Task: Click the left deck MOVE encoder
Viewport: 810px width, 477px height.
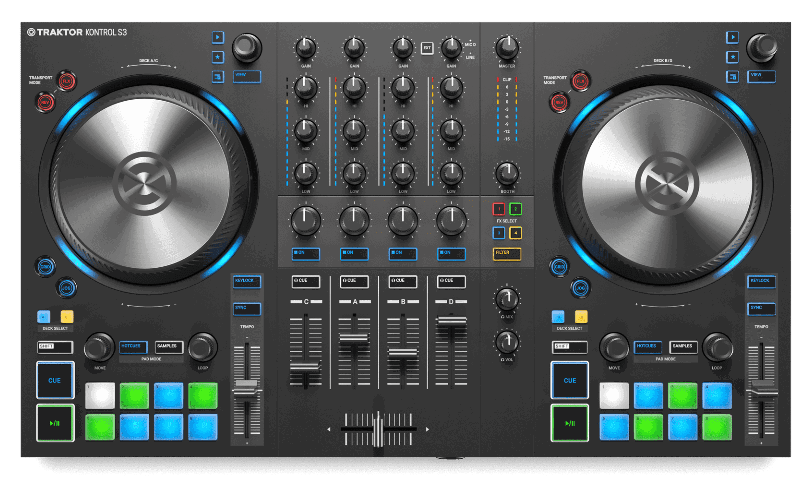Action: (99, 347)
